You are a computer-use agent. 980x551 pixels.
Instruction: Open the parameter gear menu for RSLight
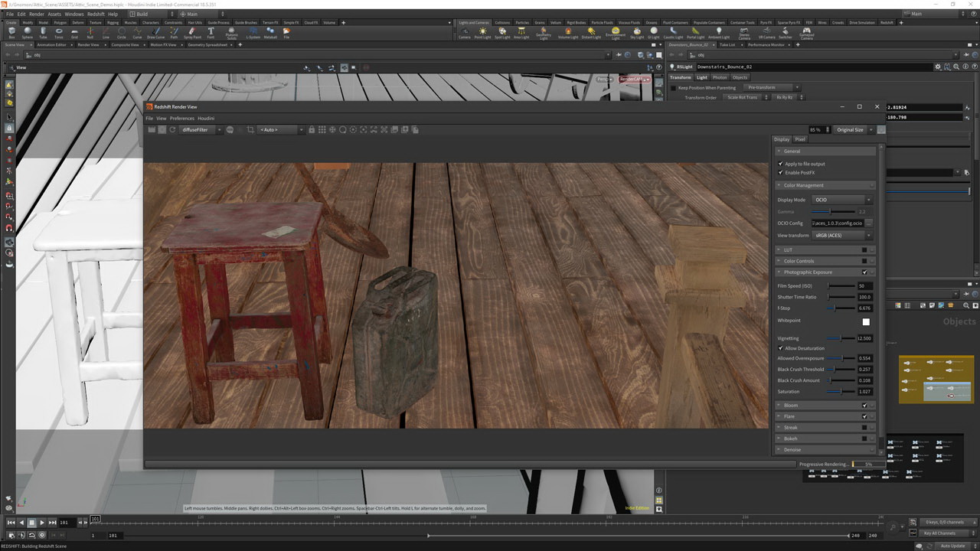pyautogui.click(x=938, y=67)
